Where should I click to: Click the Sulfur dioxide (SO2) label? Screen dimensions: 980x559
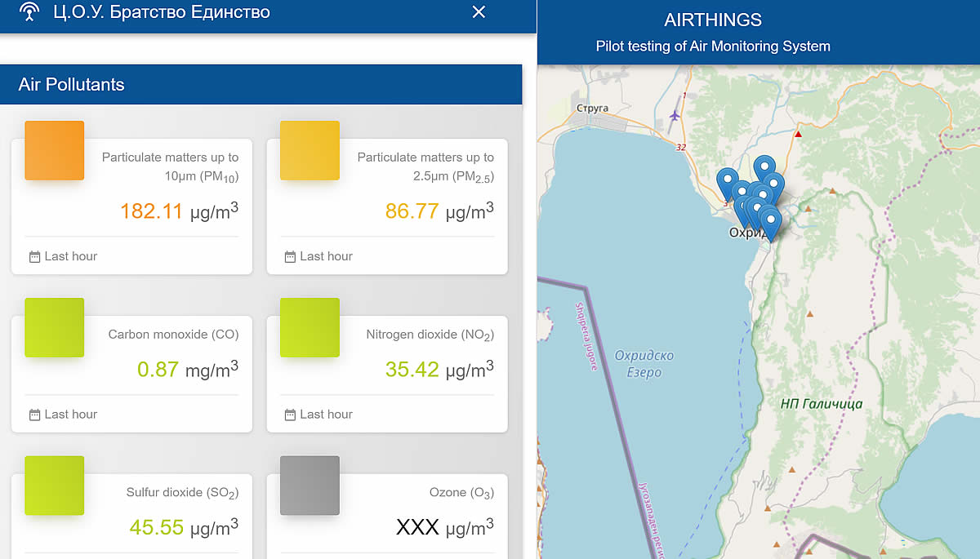[x=182, y=493]
